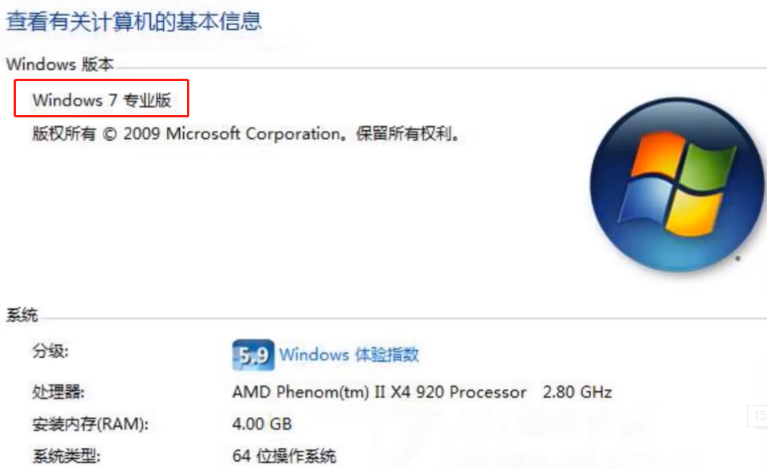The width and height of the screenshot is (768, 476).
Task: Click the 5.9 experience score badge
Action: click(x=252, y=354)
